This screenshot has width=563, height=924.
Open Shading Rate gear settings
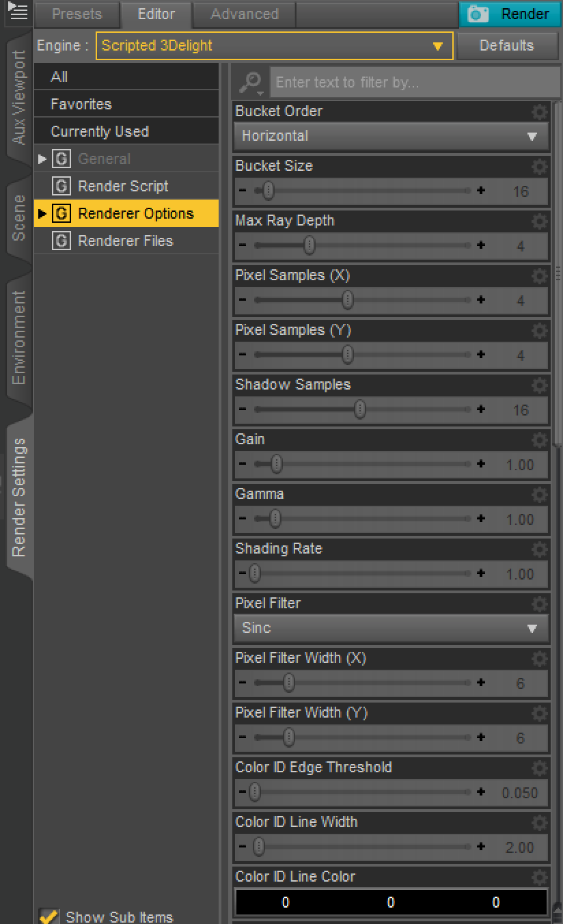(540, 549)
